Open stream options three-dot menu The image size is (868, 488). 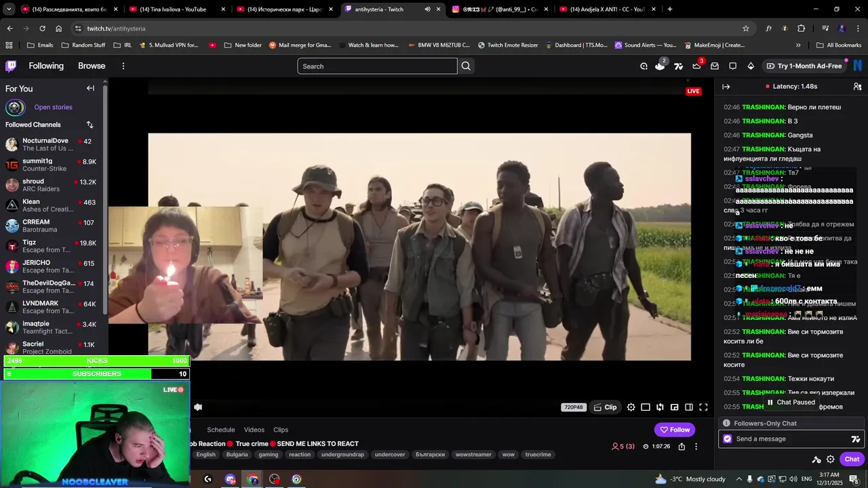click(696, 447)
